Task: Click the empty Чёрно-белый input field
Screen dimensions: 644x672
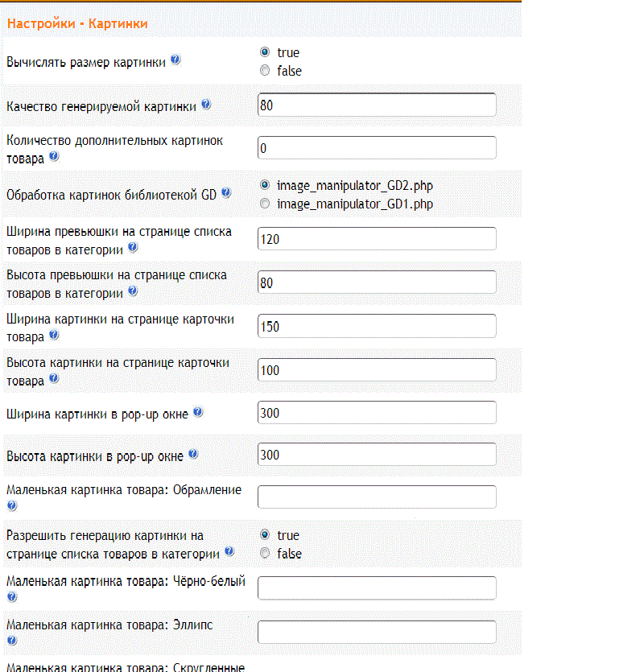Action: (x=377, y=588)
